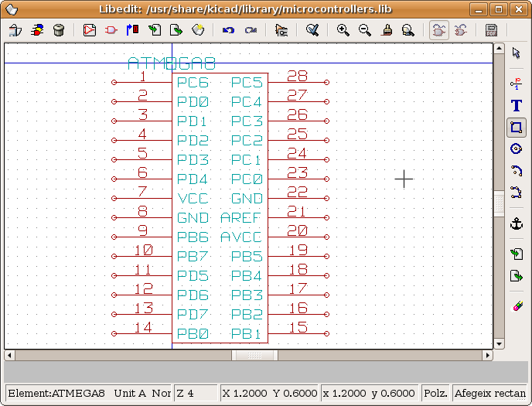This screenshot has height=406, width=532.
Task: Delete component with trash can icon
Action: pos(59,30)
